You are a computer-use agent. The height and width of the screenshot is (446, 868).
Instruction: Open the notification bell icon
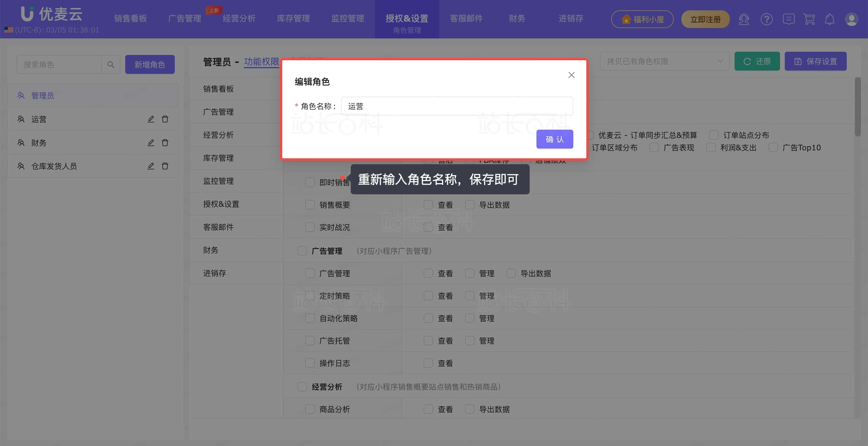[829, 19]
